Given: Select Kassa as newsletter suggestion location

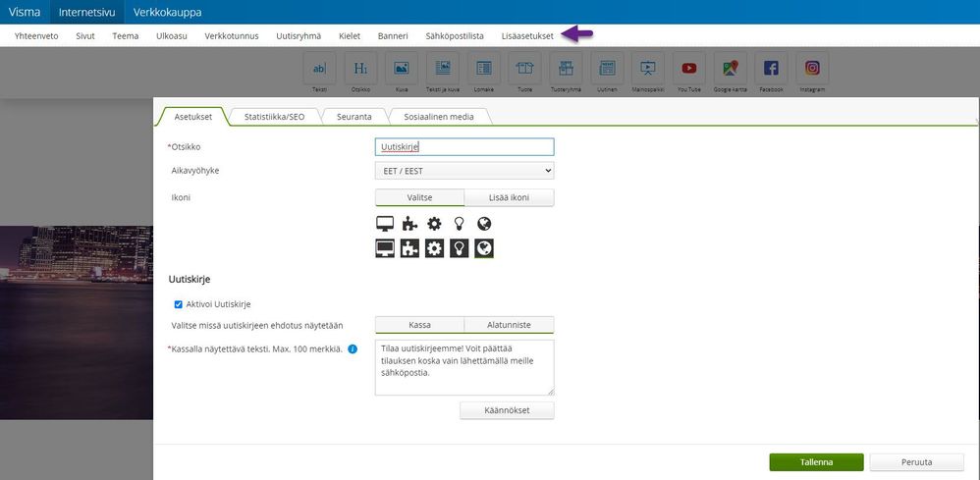Looking at the screenshot, I should click(x=420, y=325).
